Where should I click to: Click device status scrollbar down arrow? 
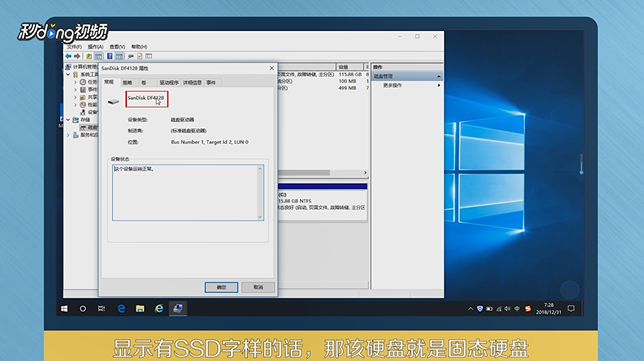pyautogui.click(x=260, y=217)
